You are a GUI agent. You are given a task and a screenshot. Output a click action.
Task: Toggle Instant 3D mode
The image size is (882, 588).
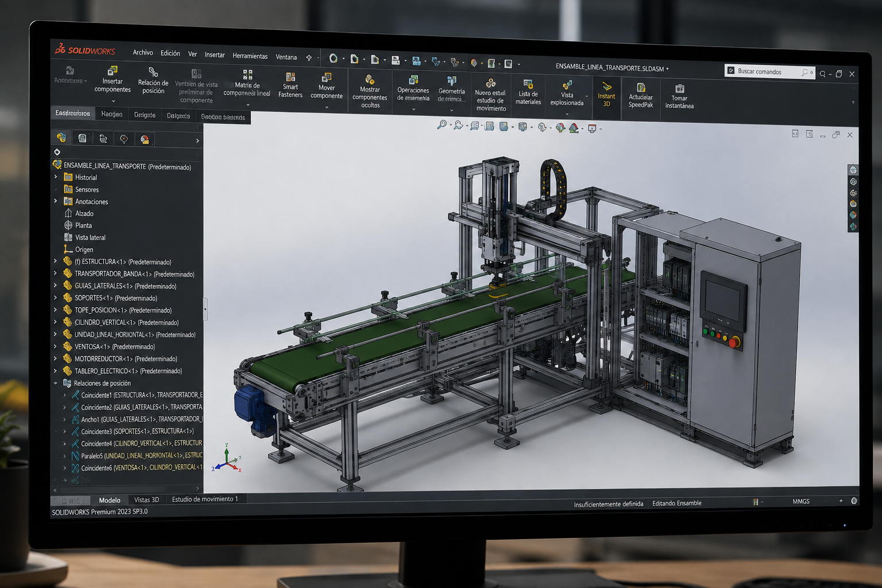[x=606, y=94]
